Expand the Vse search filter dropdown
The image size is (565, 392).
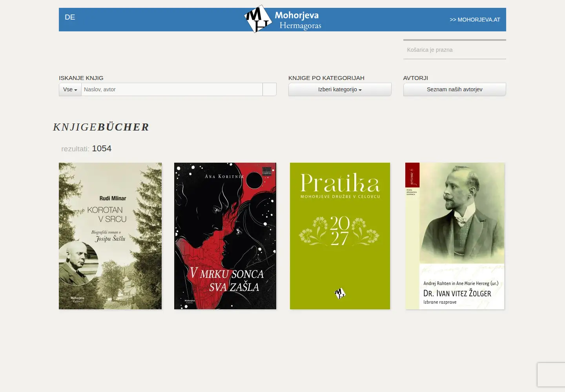(70, 89)
